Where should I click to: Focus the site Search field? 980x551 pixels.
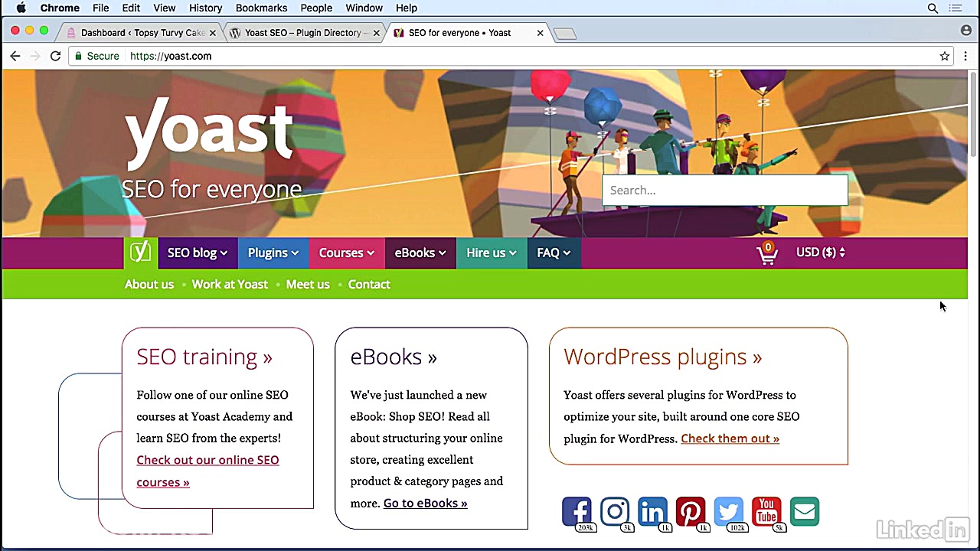[x=725, y=190]
